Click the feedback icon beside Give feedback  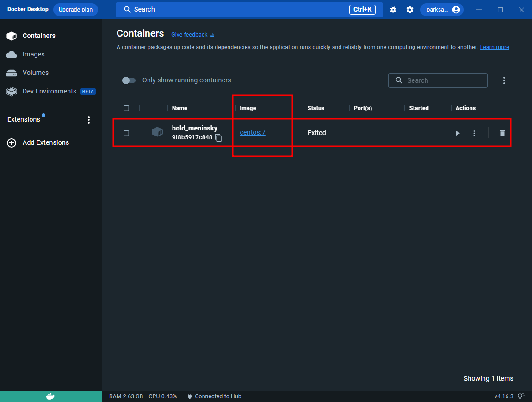click(212, 35)
